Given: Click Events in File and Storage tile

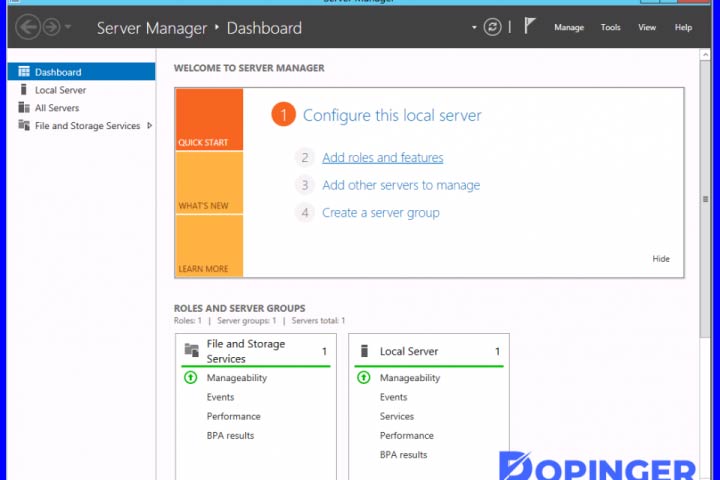Looking at the screenshot, I should pyautogui.click(x=220, y=397).
